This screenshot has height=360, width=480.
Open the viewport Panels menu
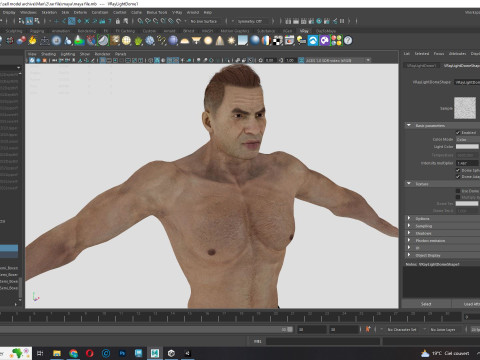pyautogui.click(x=120, y=54)
